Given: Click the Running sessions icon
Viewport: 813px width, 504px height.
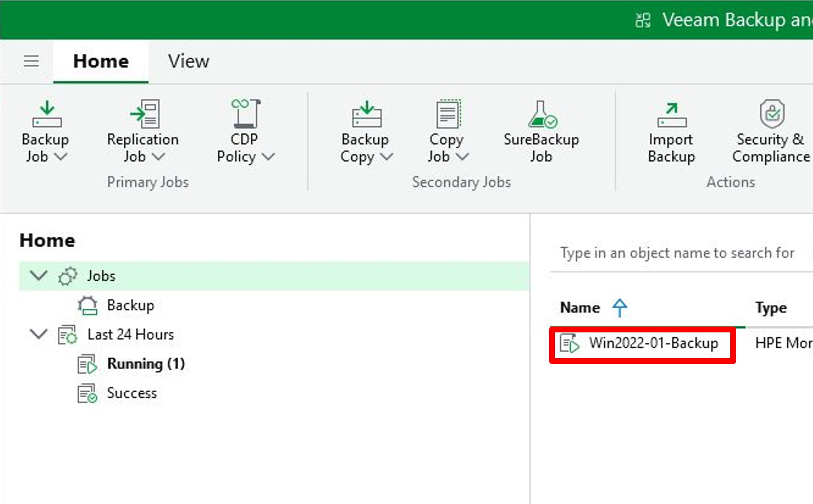Looking at the screenshot, I should coord(87,364).
